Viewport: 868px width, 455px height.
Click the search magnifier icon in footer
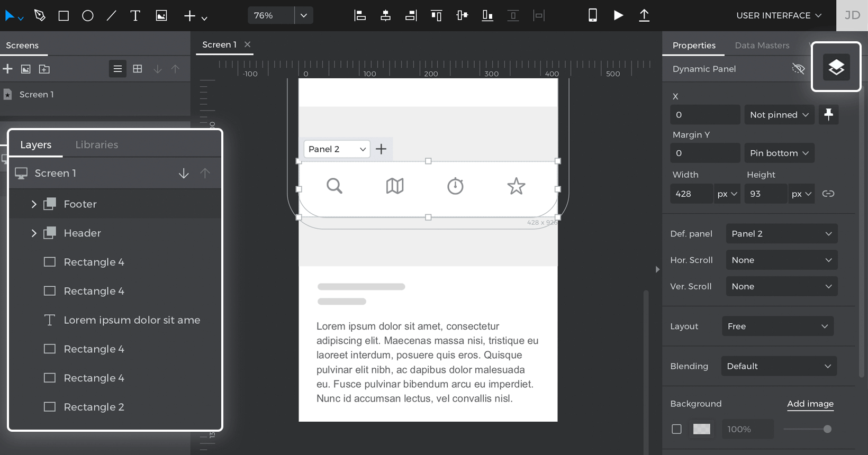pyautogui.click(x=334, y=186)
